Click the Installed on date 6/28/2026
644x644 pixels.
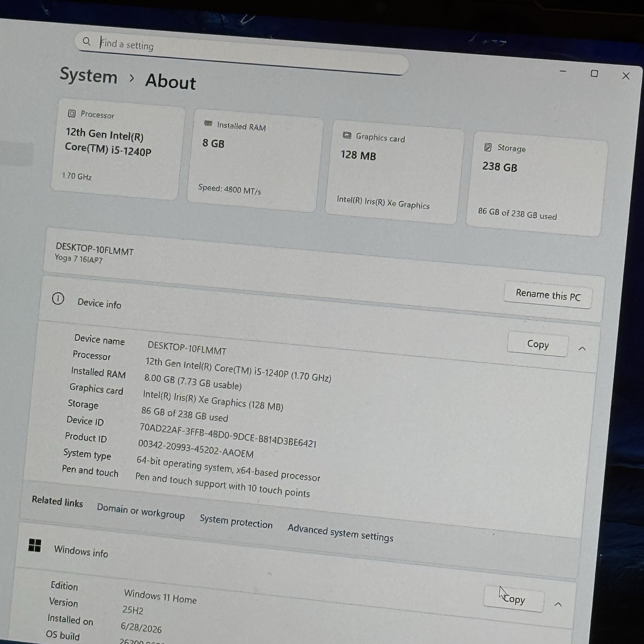pos(141,627)
